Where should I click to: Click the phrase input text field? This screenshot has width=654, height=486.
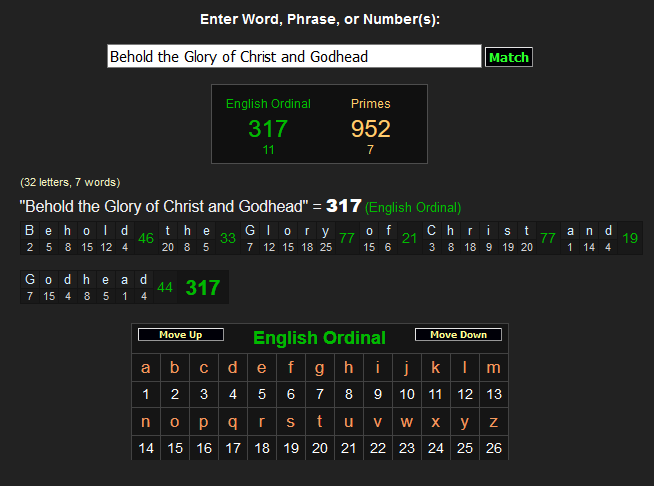click(x=294, y=57)
